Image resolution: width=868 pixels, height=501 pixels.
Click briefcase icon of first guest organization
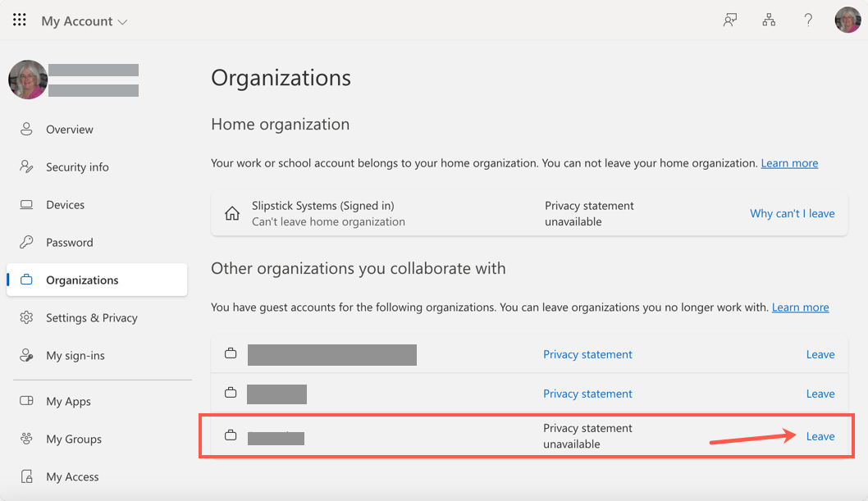tap(231, 353)
